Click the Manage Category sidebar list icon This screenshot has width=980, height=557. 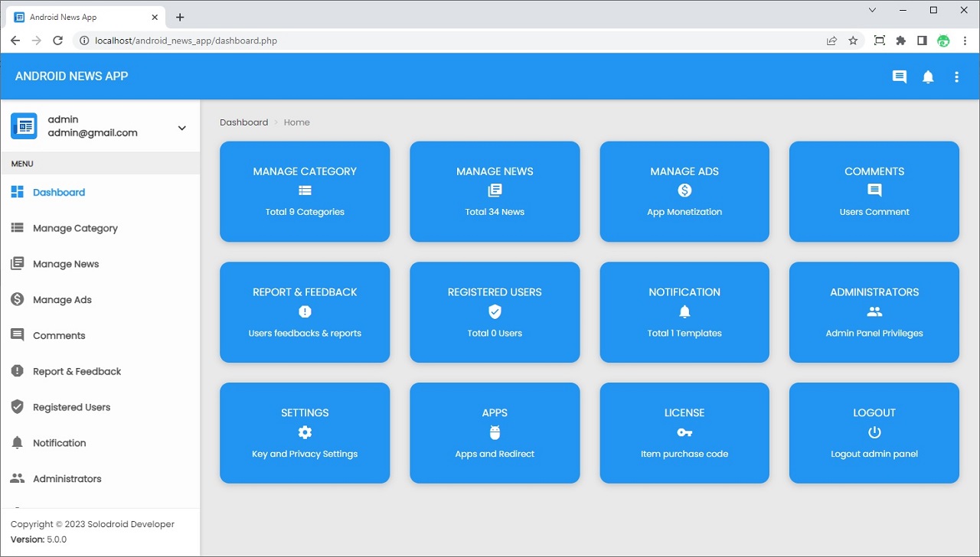click(17, 228)
